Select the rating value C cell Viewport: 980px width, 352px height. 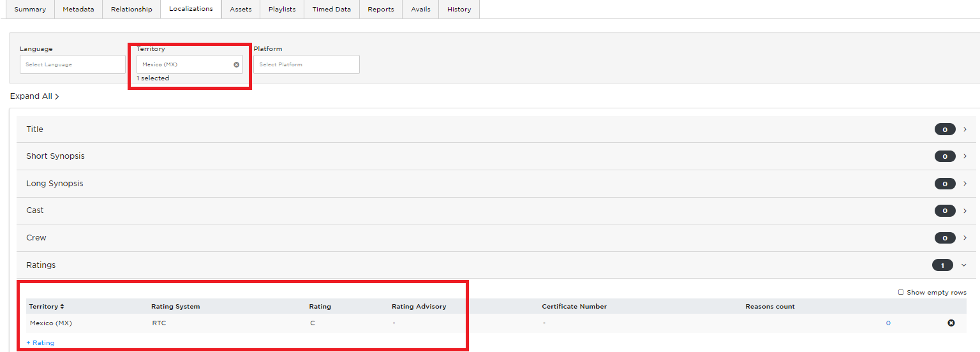point(313,323)
